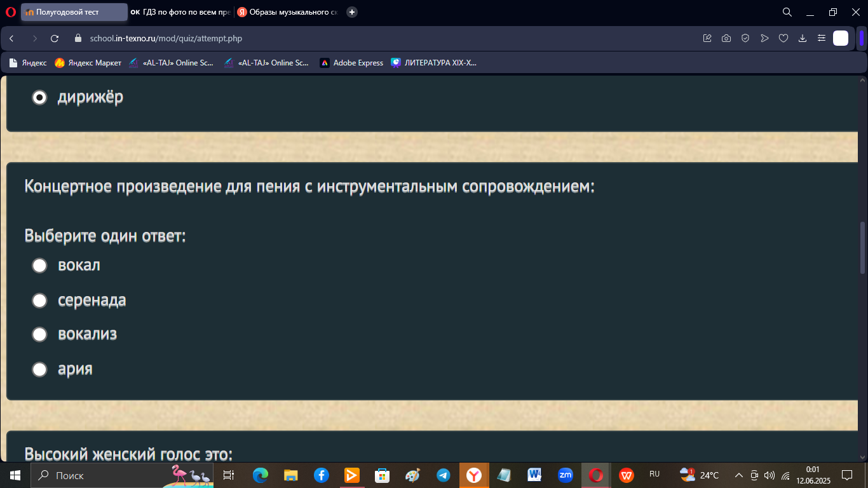Open the Windows Start menu
The image size is (868, 488).
(x=15, y=475)
